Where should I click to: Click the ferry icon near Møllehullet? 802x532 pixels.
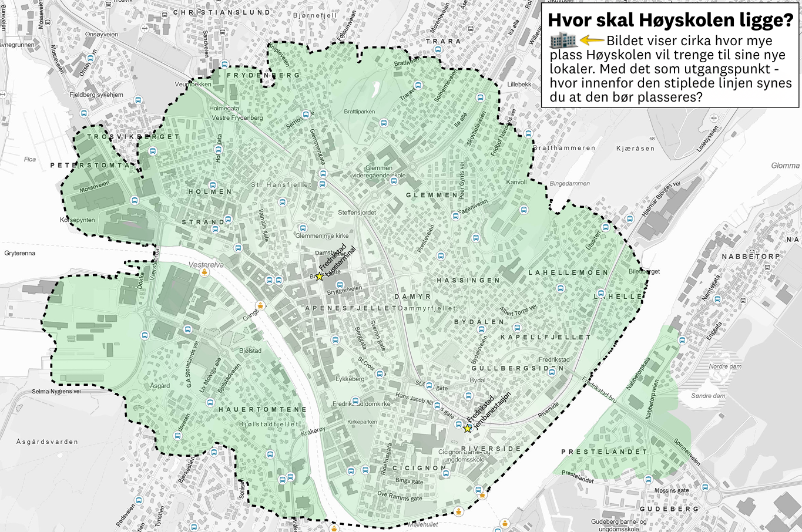tap(459, 512)
